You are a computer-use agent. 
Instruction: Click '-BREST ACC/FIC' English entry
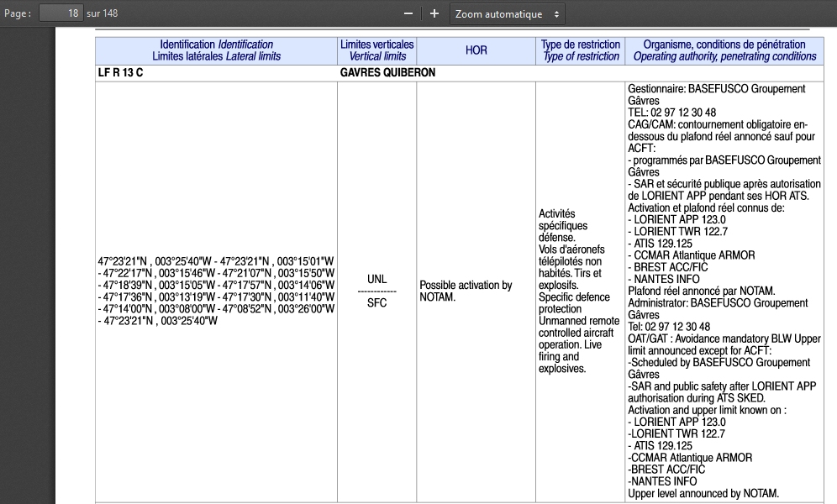pos(666,470)
